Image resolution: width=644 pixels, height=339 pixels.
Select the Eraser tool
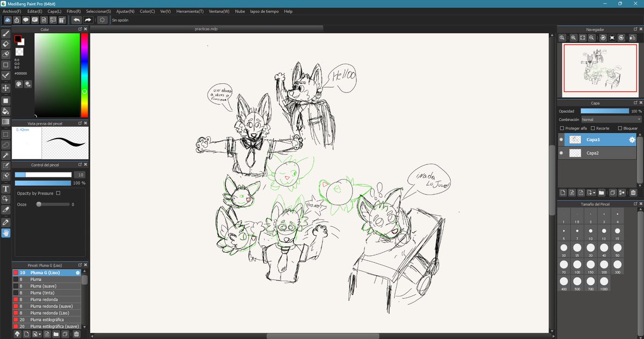[x=6, y=44]
